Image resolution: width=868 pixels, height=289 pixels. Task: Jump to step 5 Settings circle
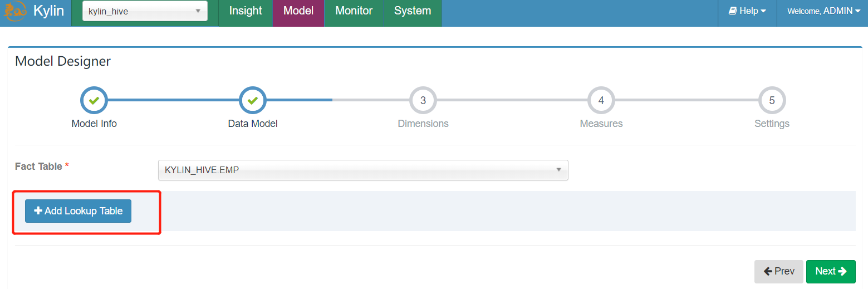pyautogui.click(x=772, y=101)
